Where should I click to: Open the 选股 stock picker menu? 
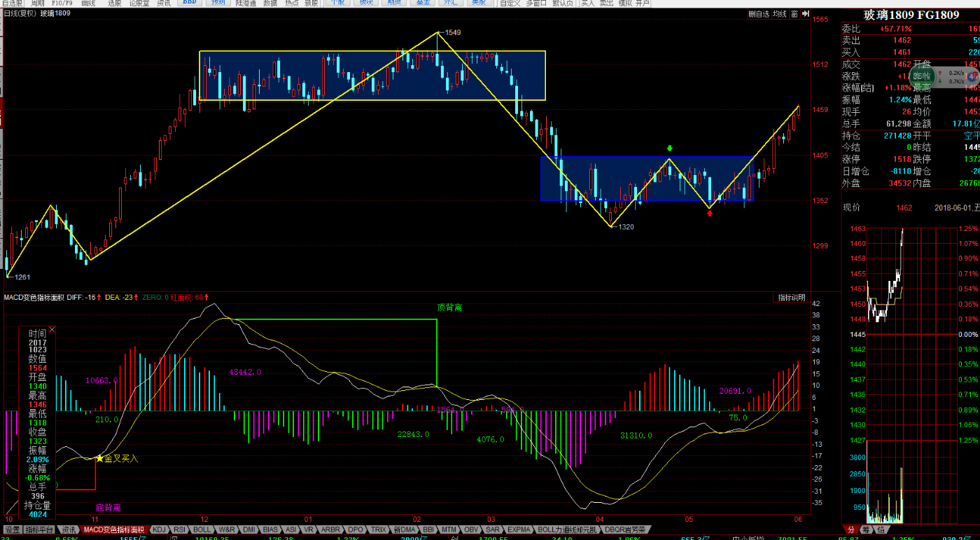click(x=114, y=4)
